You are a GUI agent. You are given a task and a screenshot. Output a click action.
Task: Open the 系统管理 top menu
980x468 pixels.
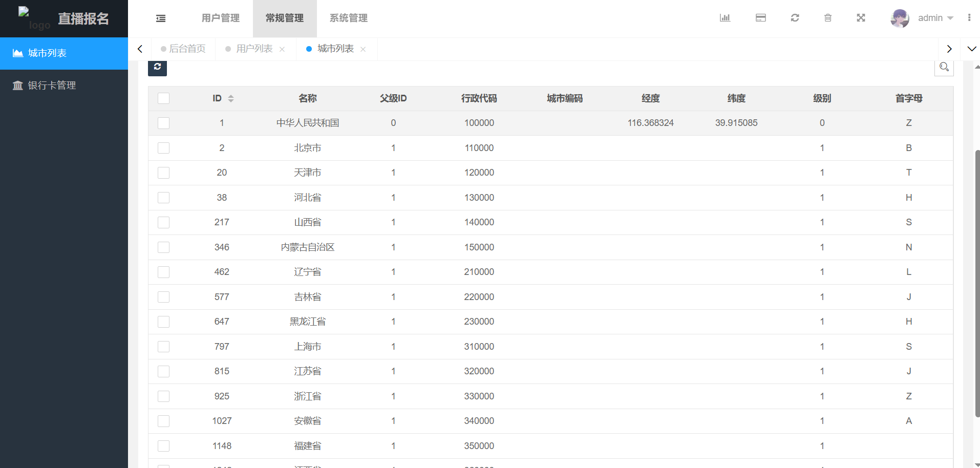pyautogui.click(x=349, y=18)
